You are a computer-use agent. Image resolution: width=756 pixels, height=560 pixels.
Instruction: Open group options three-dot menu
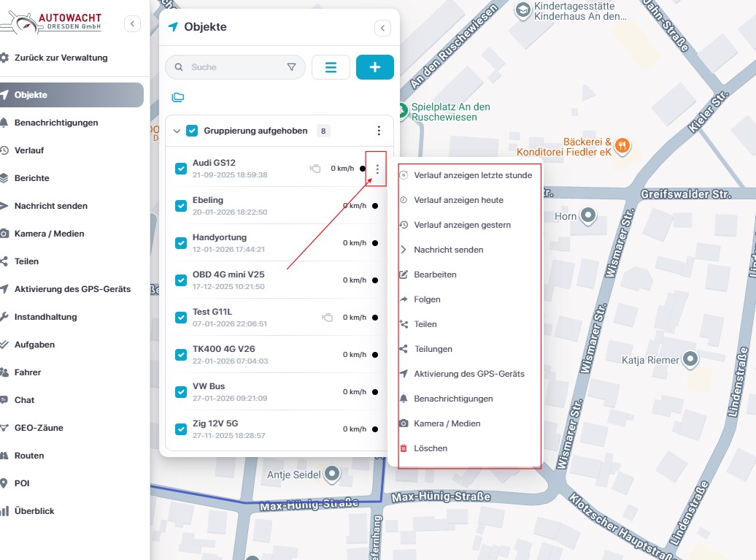[379, 131]
